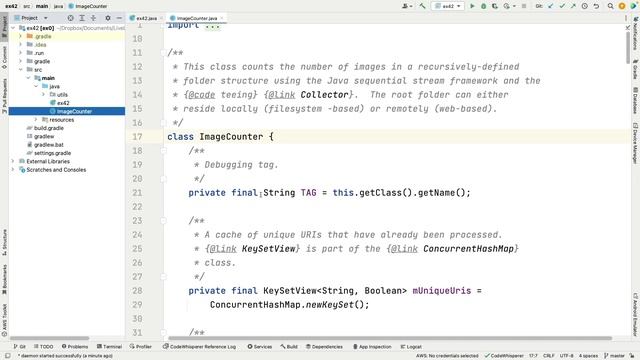
Task: Click the 4 spaces indent widget
Action: [x=588, y=356]
